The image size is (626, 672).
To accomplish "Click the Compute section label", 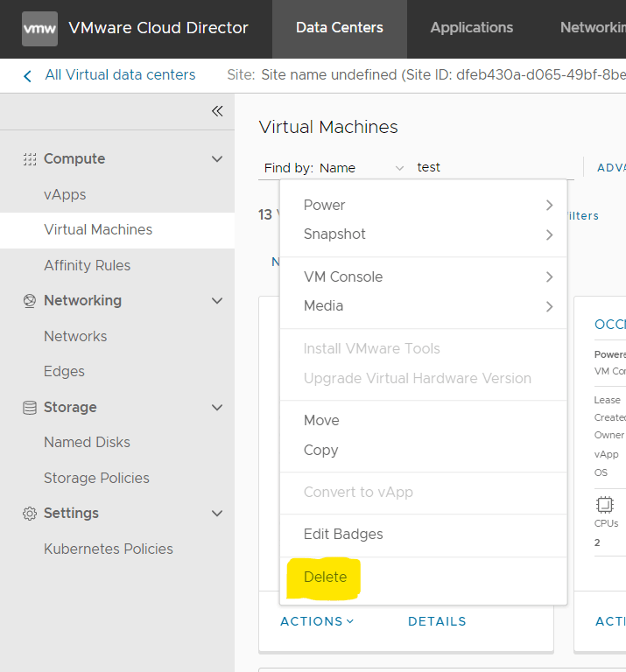I will tap(74, 159).
